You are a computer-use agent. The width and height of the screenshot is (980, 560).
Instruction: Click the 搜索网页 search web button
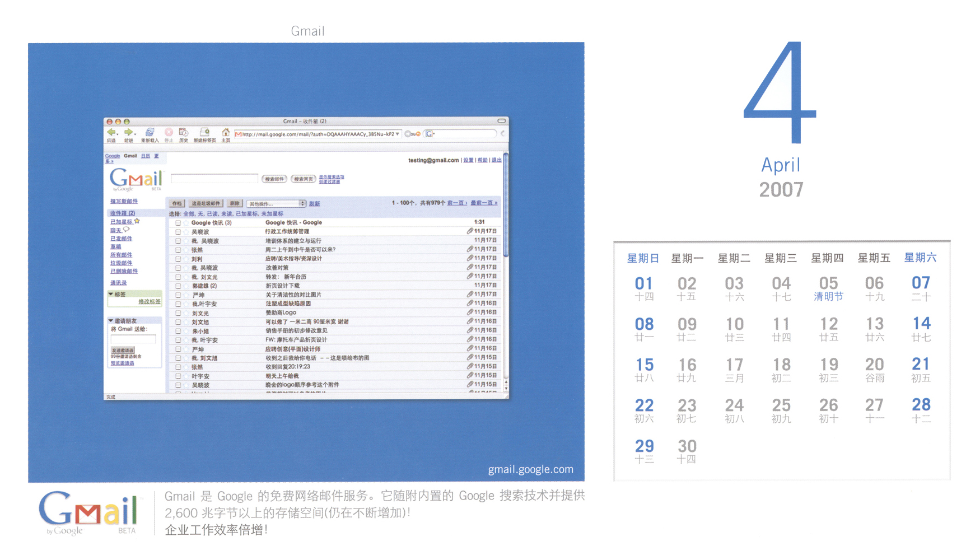click(x=303, y=179)
